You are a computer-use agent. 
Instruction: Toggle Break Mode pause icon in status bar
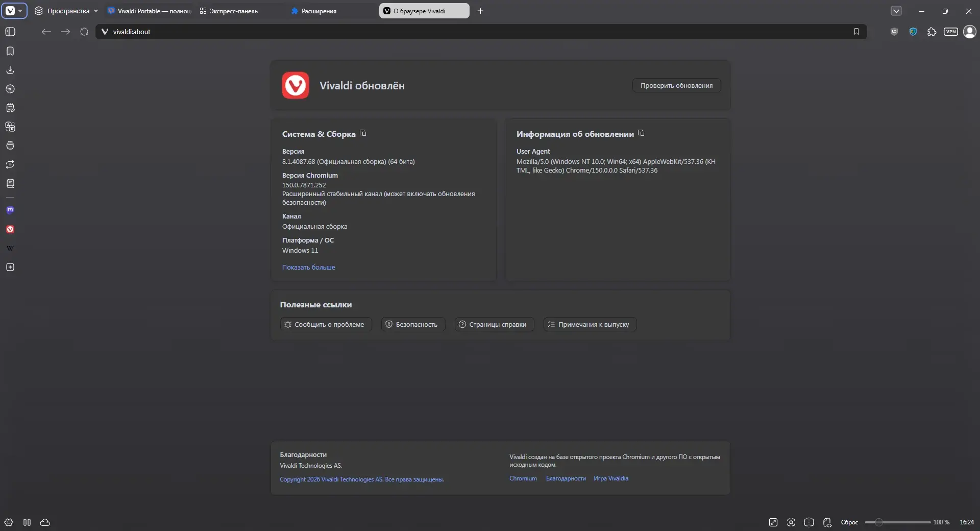[x=27, y=522]
